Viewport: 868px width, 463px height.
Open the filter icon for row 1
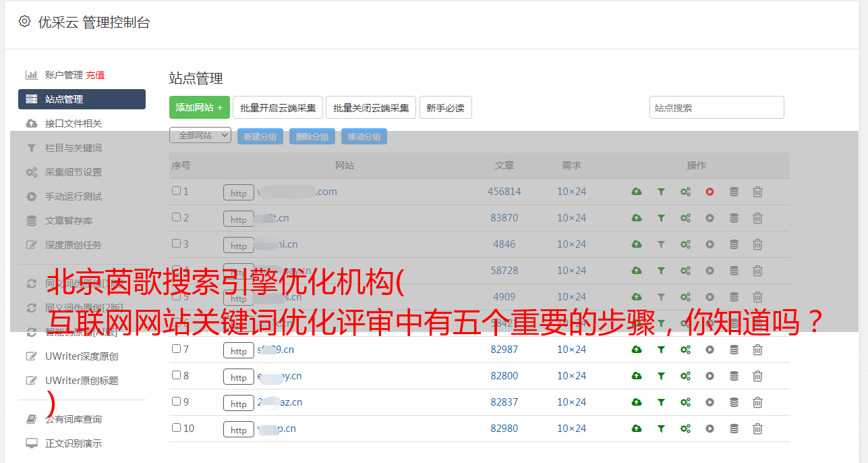click(x=661, y=192)
